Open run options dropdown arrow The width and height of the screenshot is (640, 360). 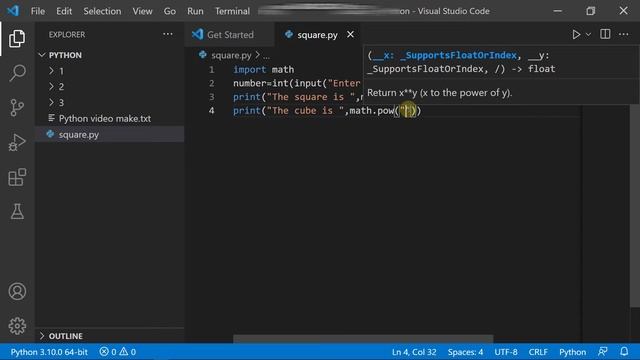pyautogui.click(x=588, y=35)
